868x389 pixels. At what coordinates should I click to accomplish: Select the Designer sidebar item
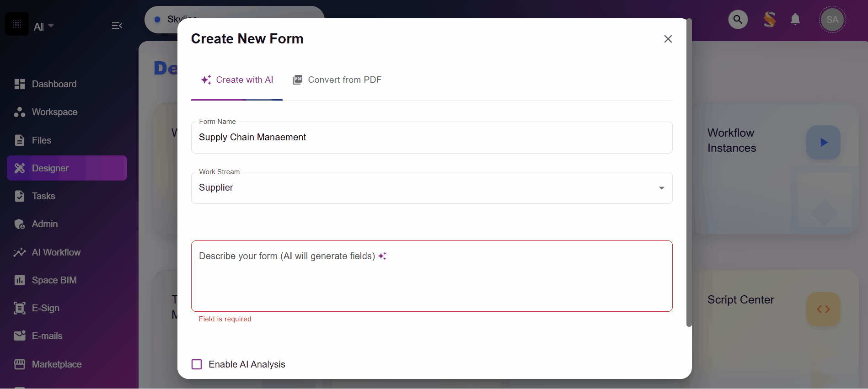[x=67, y=168]
